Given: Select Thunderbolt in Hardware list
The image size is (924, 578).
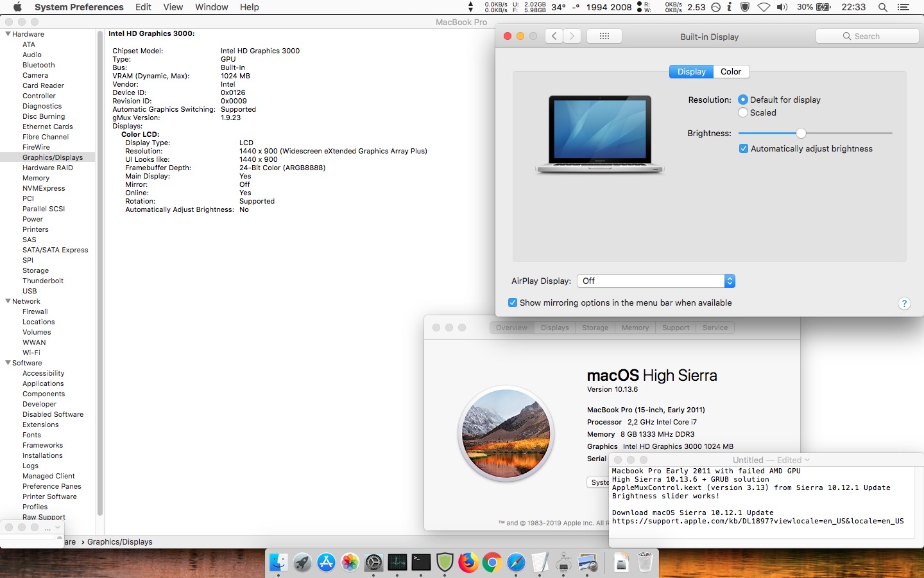Looking at the screenshot, I should pos(43,281).
